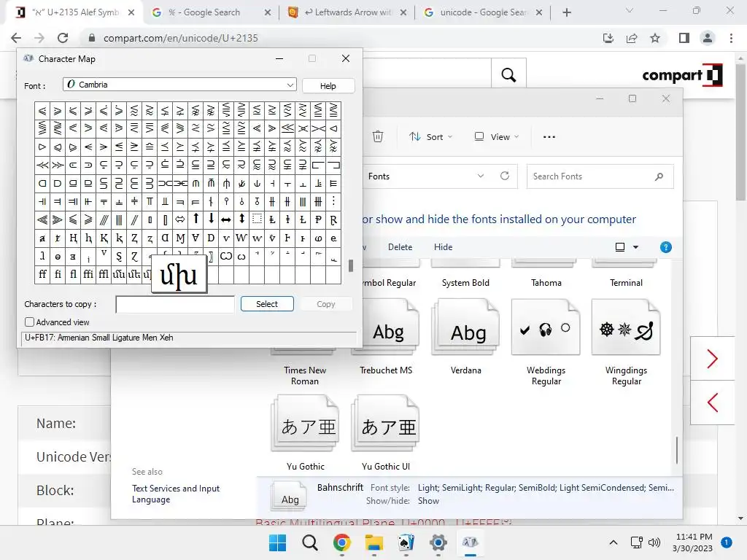Open the See more ellipsis in Fonts toolbar
Screen dimensions: 747x560
[549, 136]
